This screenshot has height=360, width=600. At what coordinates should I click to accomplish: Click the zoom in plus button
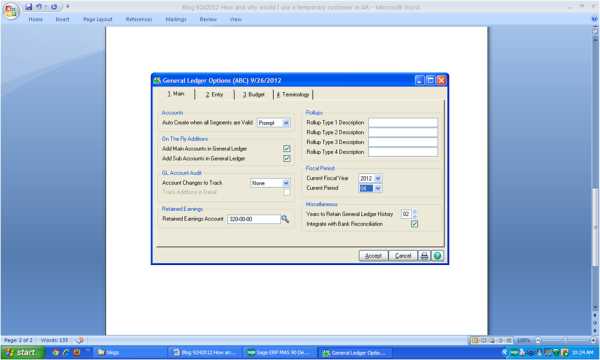tap(593, 340)
